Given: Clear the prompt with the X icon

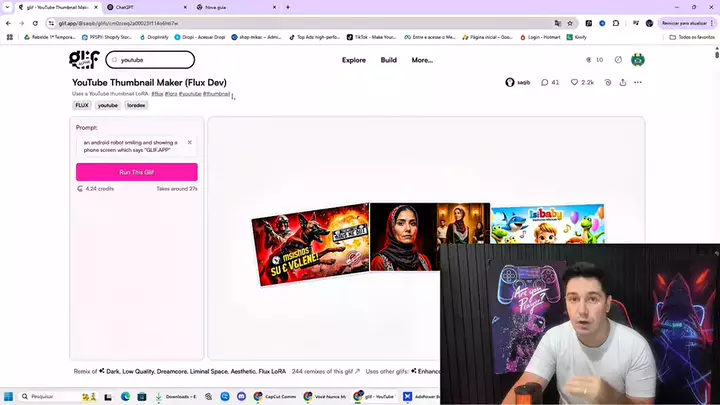Looking at the screenshot, I should pos(190,142).
